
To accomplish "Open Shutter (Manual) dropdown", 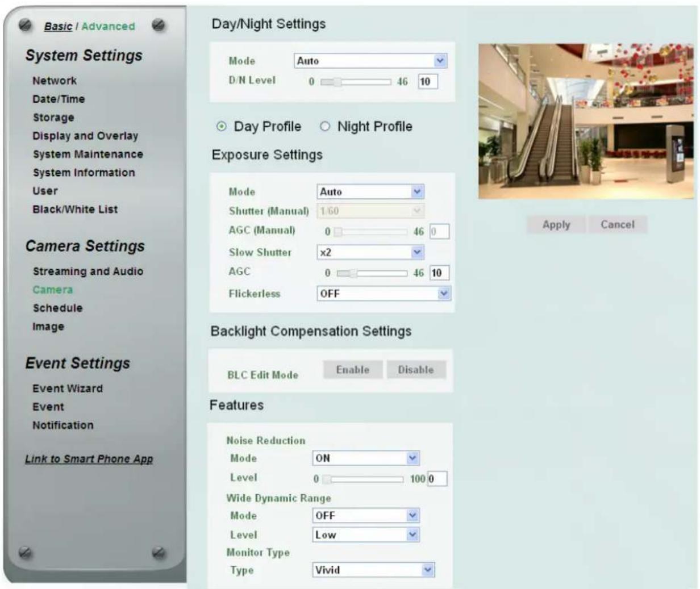I will (x=370, y=211).
